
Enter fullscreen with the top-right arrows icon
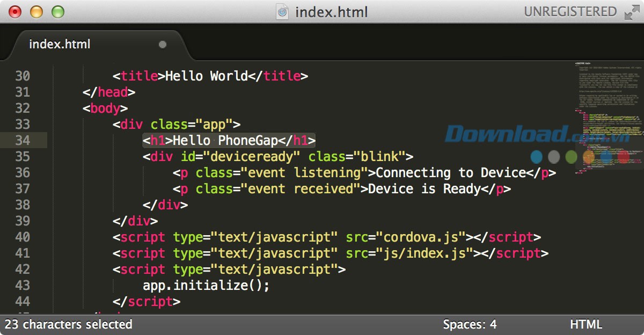coord(632,12)
